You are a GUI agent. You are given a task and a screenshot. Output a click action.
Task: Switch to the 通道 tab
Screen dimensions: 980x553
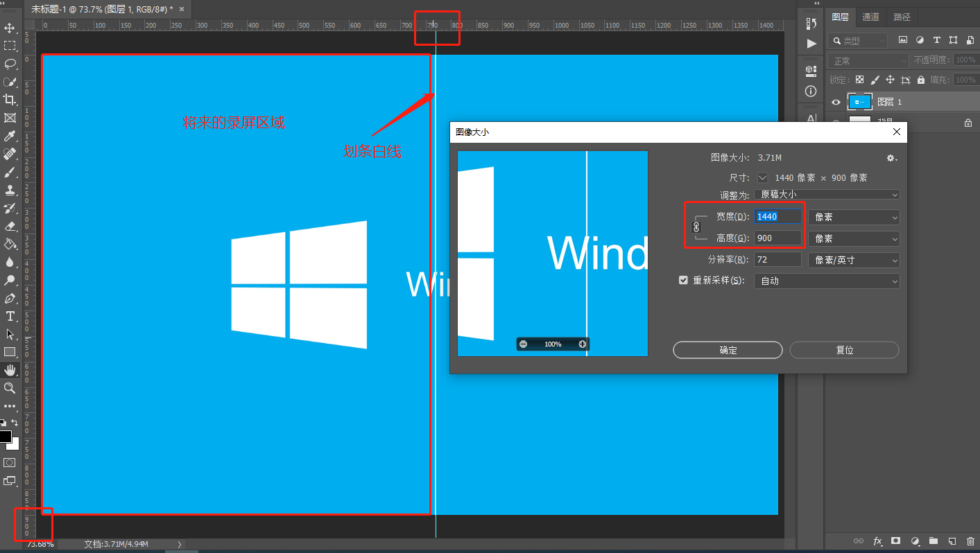[x=871, y=17]
